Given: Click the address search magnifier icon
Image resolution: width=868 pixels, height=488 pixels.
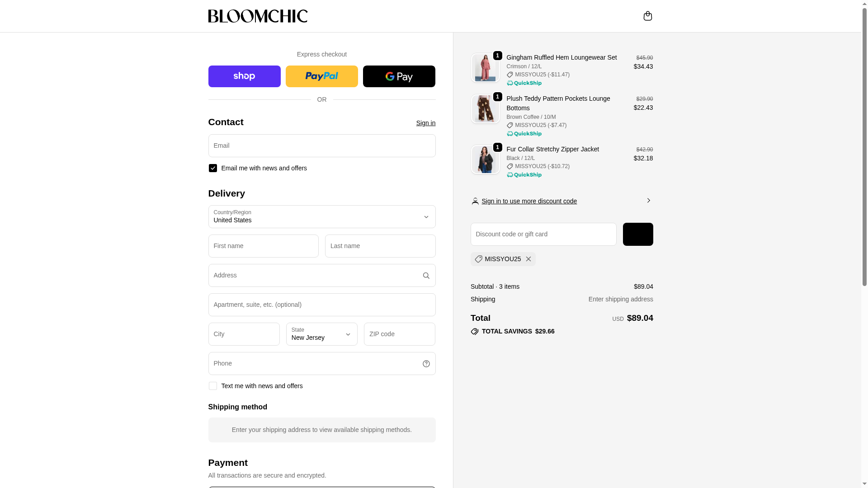Looking at the screenshot, I should pos(426,276).
